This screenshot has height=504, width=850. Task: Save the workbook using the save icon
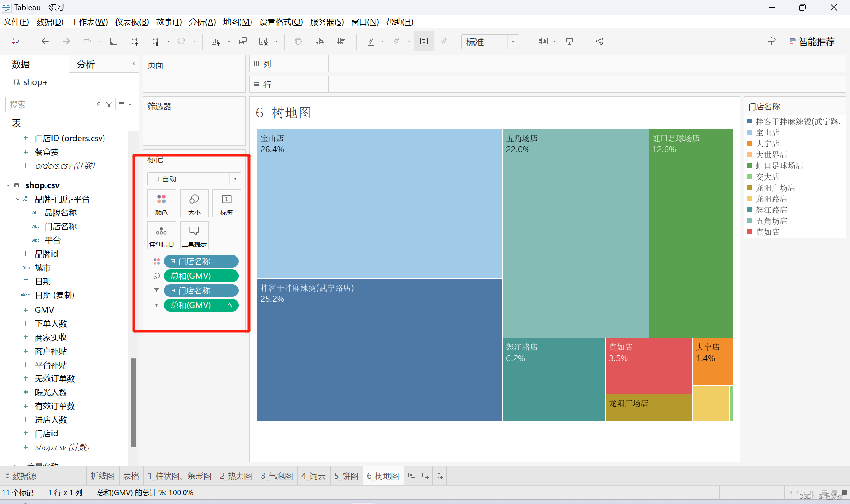click(x=114, y=41)
